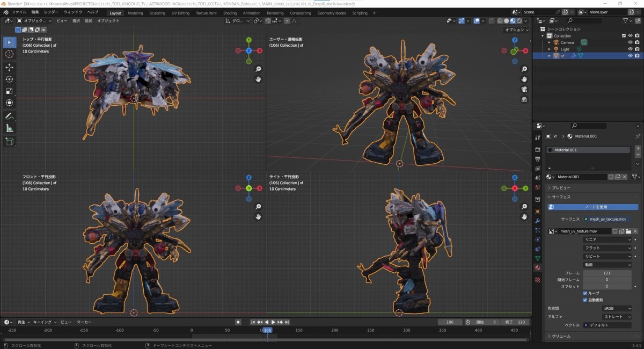The height and width of the screenshot is (349, 644).
Task: Open the Modifier wrench properties tab
Action: 537,221
